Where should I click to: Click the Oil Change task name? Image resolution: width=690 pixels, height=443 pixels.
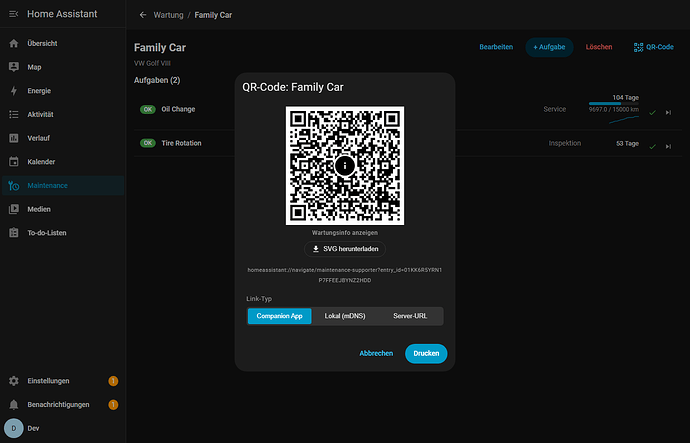[x=178, y=109]
